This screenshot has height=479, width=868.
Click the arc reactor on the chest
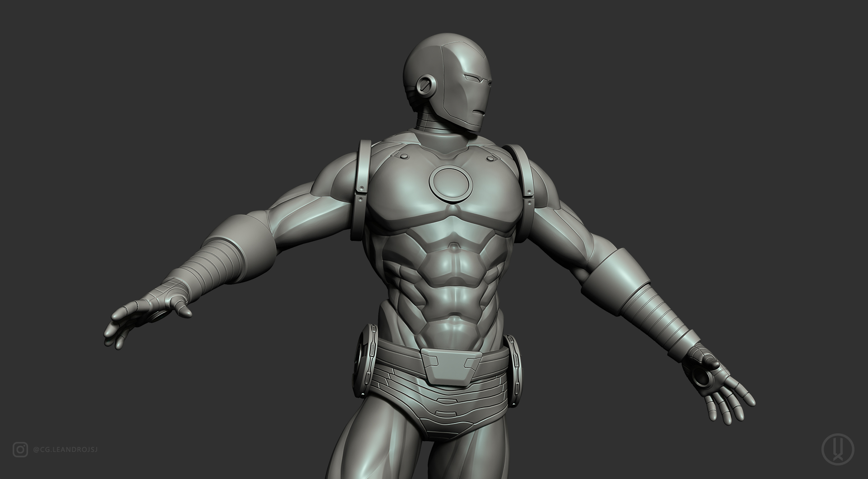[x=450, y=183]
